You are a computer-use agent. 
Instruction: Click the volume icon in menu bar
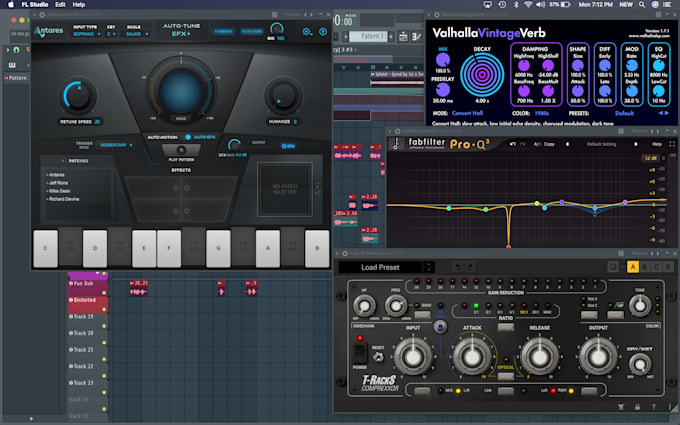[540, 4]
